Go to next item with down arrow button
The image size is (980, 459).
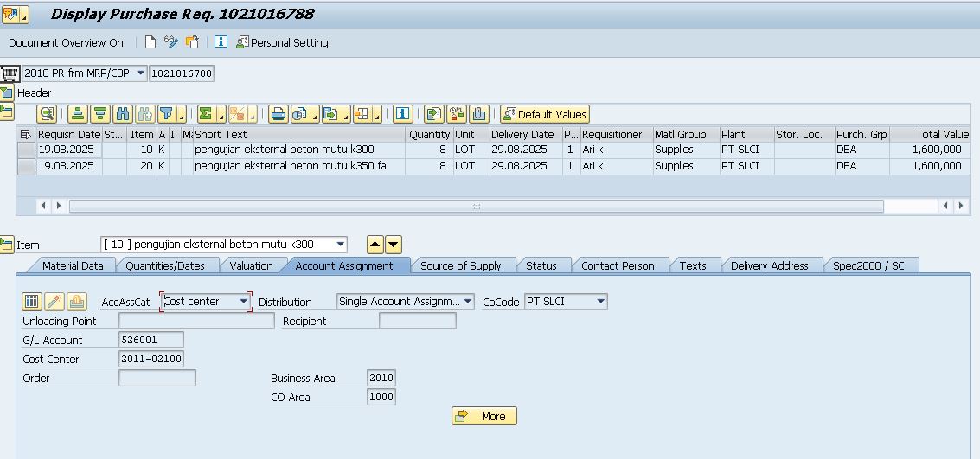394,244
